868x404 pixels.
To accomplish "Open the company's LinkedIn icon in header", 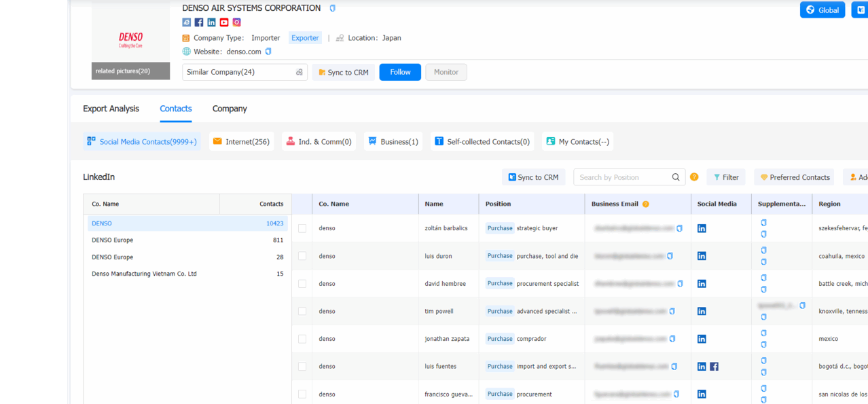I will click(x=211, y=22).
